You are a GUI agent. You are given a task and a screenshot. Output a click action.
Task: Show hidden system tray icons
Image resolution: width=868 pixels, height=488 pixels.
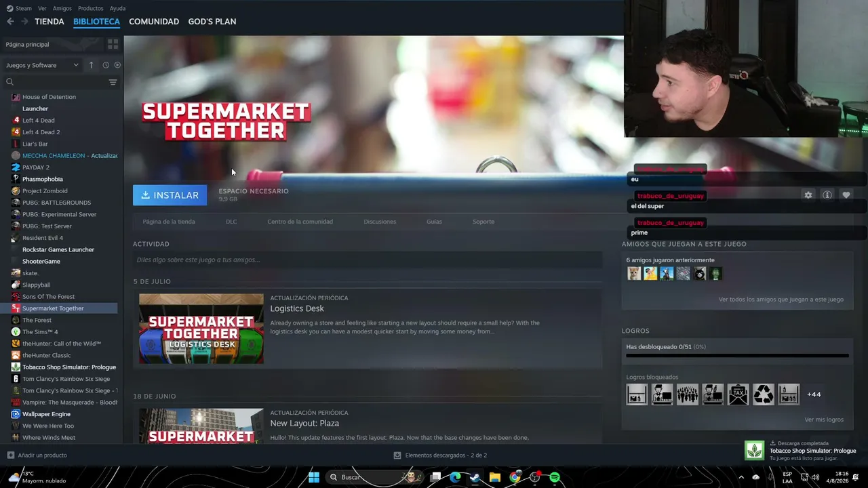pyautogui.click(x=741, y=477)
